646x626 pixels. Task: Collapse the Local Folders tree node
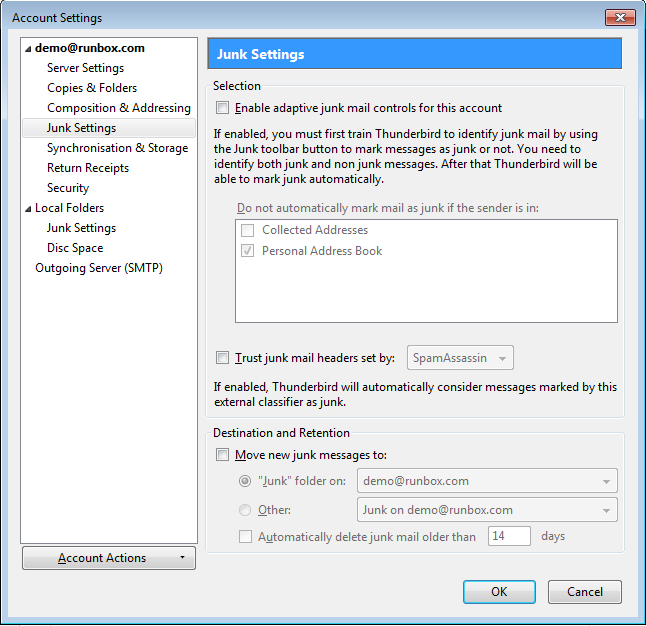click(x=28, y=208)
